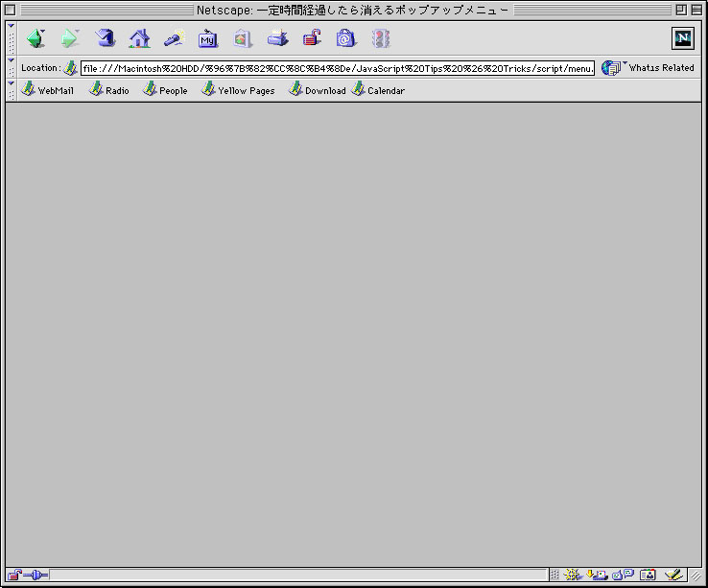The width and height of the screenshot is (708, 588).
Task: Toggle the online/offline plug icon
Action: (35, 575)
